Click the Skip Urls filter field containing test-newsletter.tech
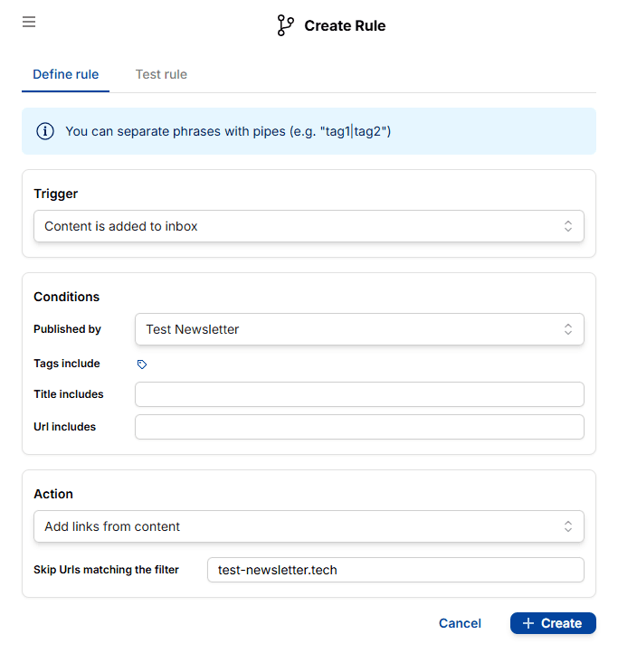 coord(395,570)
